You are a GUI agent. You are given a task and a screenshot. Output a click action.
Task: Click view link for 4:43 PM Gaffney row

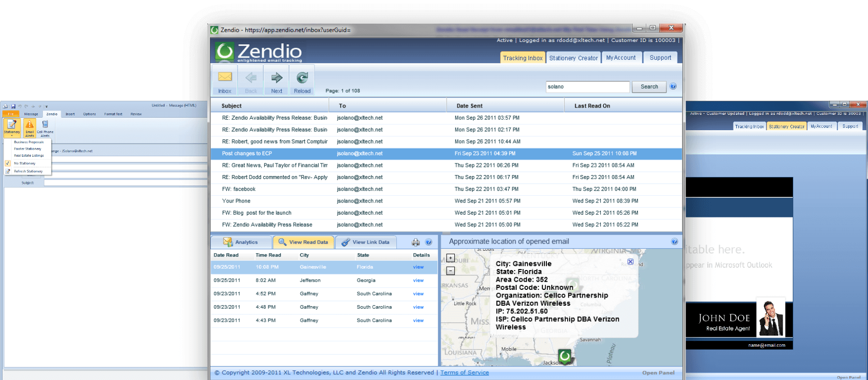(418, 320)
